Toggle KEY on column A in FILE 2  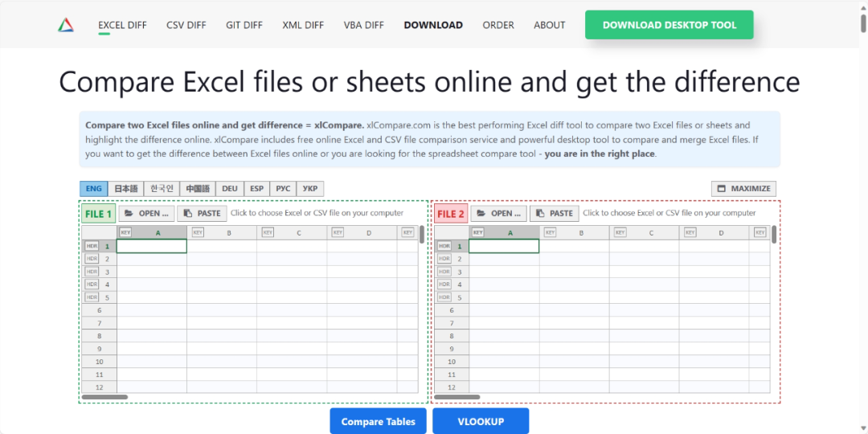[x=478, y=232]
